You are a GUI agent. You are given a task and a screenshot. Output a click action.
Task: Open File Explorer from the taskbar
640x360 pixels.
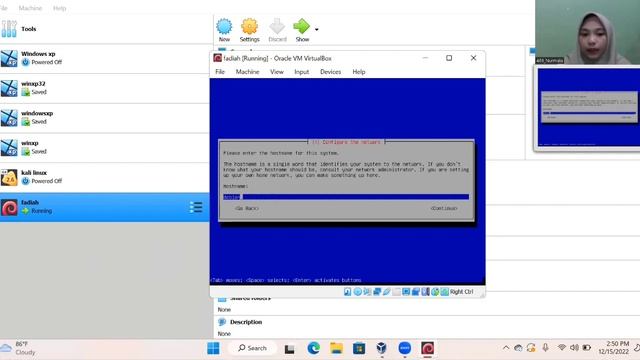(x=336, y=348)
